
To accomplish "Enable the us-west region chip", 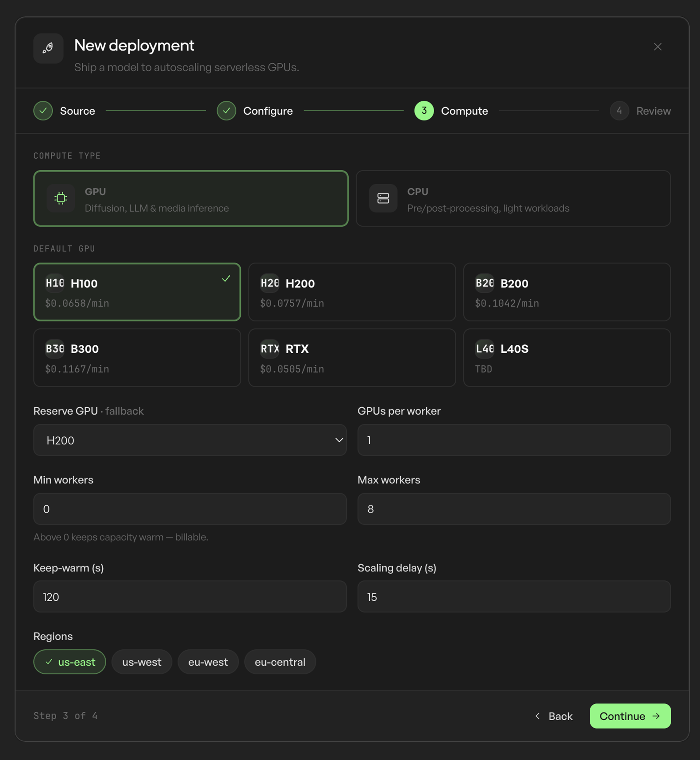I will click(142, 662).
